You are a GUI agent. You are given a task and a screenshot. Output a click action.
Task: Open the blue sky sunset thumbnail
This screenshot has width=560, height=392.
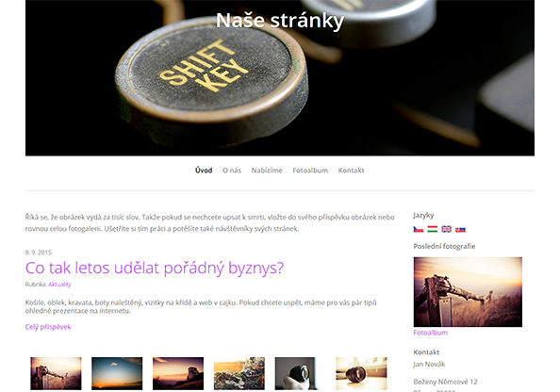click(117, 373)
